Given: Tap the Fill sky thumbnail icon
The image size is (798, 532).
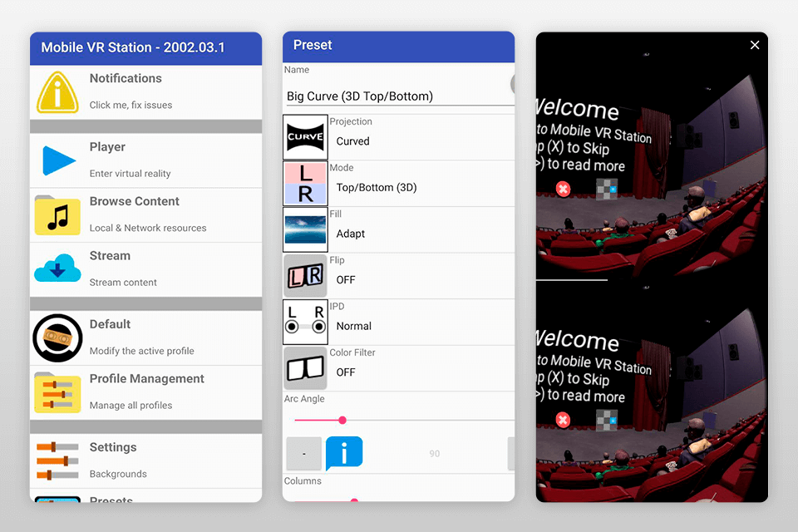Looking at the screenshot, I should (x=305, y=229).
